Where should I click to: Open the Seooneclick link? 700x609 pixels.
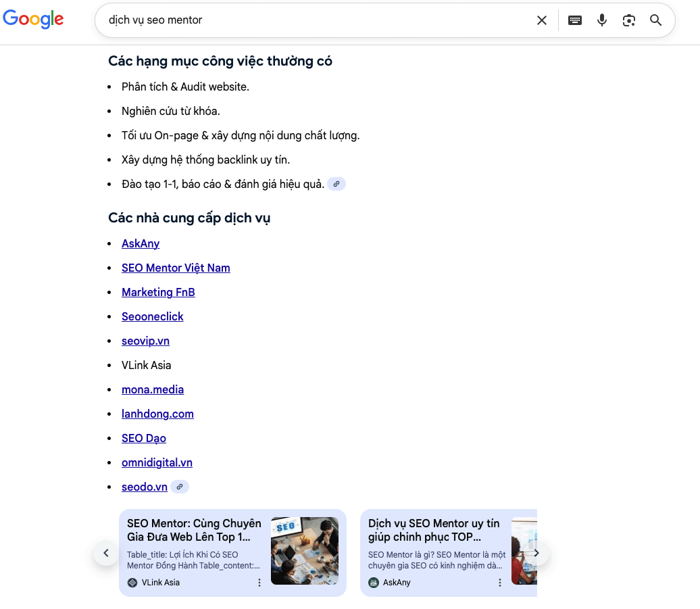(x=153, y=316)
